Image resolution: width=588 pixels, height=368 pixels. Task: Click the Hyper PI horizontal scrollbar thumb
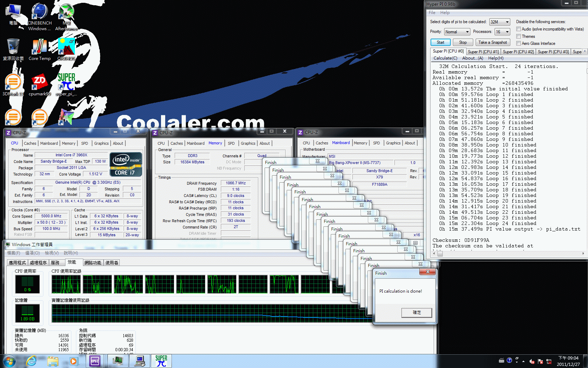tap(440, 254)
